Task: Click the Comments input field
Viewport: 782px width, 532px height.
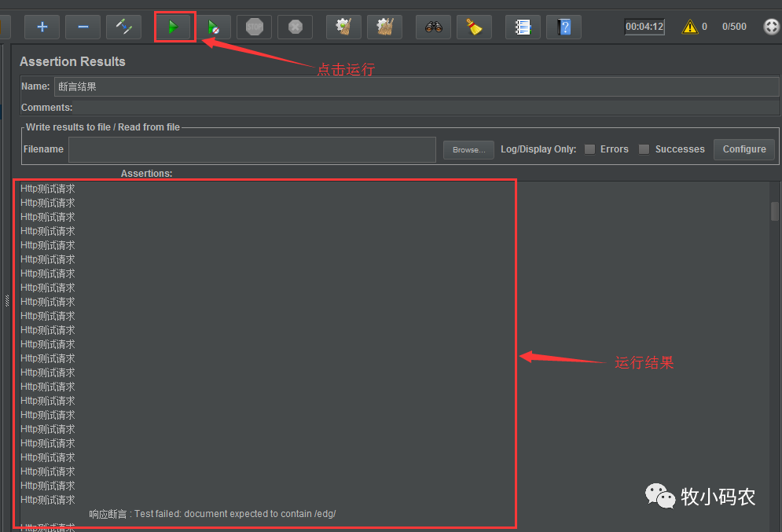Action: click(x=427, y=108)
